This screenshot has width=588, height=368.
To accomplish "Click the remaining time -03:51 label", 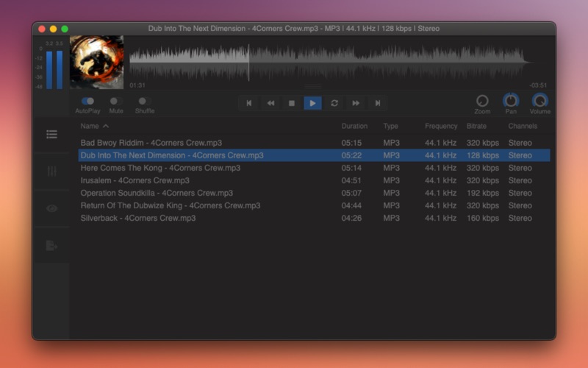I will (538, 85).
